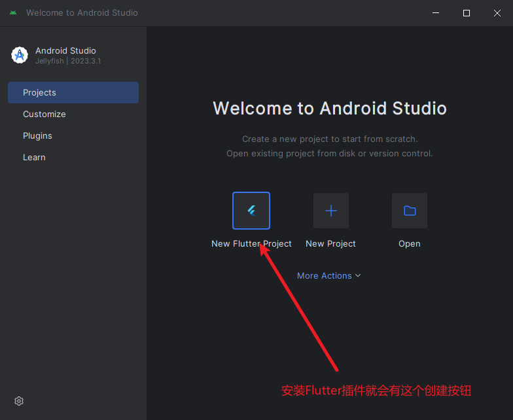Viewport: 513px width, 420px height.
Task: Open the settings gear in bottom-left corner
Action: [x=19, y=401]
